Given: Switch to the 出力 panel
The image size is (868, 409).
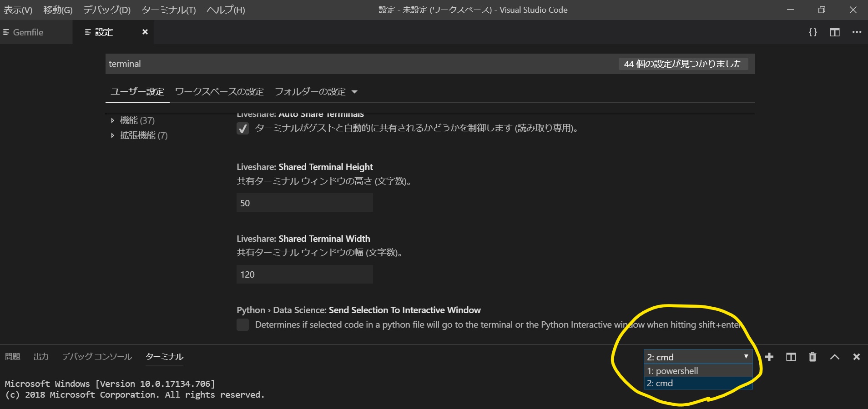Looking at the screenshot, I should [41, 357].
